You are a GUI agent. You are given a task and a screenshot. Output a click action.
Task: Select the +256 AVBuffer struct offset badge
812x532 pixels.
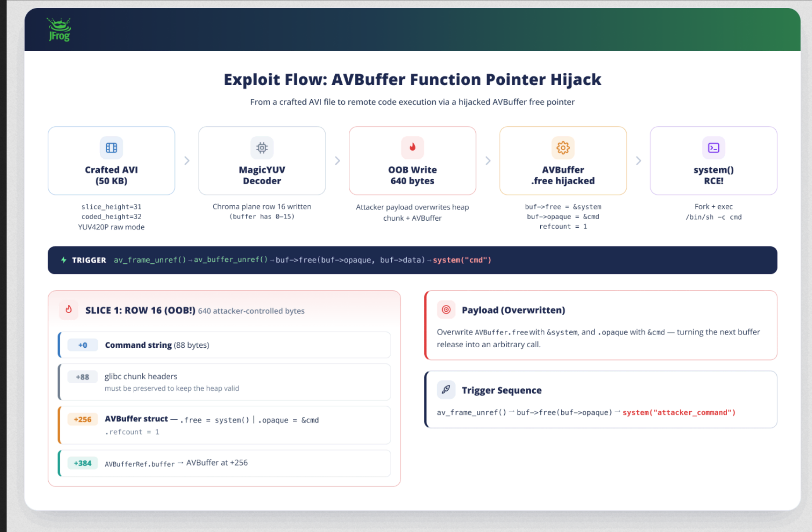82,419
